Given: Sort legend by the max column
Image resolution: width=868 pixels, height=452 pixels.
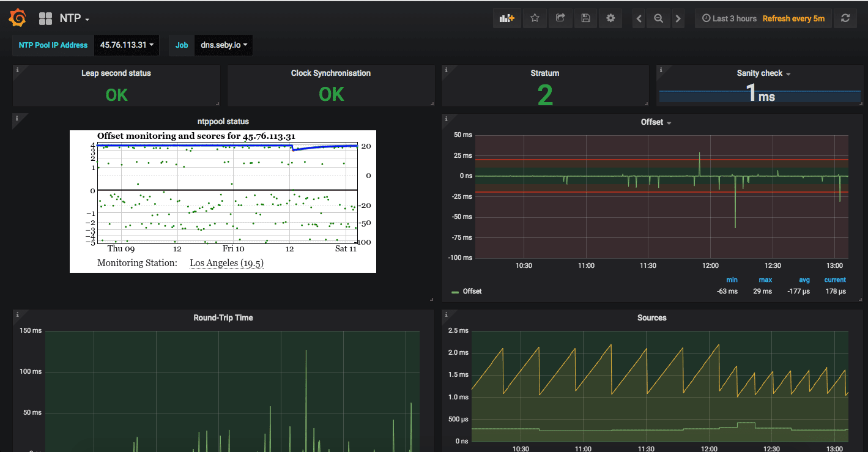Looking at the screenshot, I should pos(765,280).
